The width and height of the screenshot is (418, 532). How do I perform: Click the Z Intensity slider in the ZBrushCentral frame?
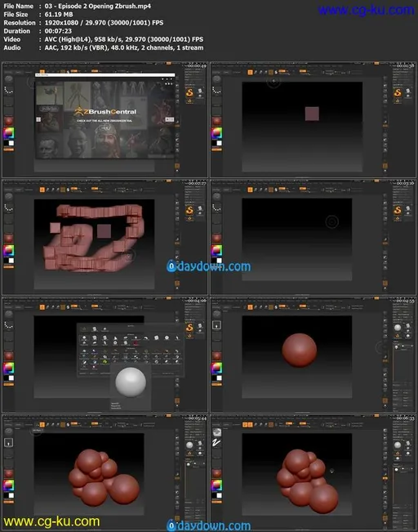95,71
